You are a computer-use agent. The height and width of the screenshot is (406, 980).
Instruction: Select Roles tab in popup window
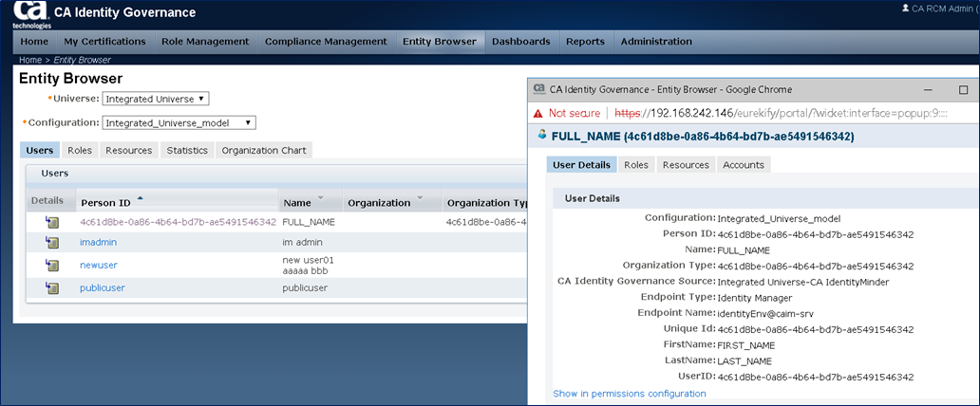[636, 165]
